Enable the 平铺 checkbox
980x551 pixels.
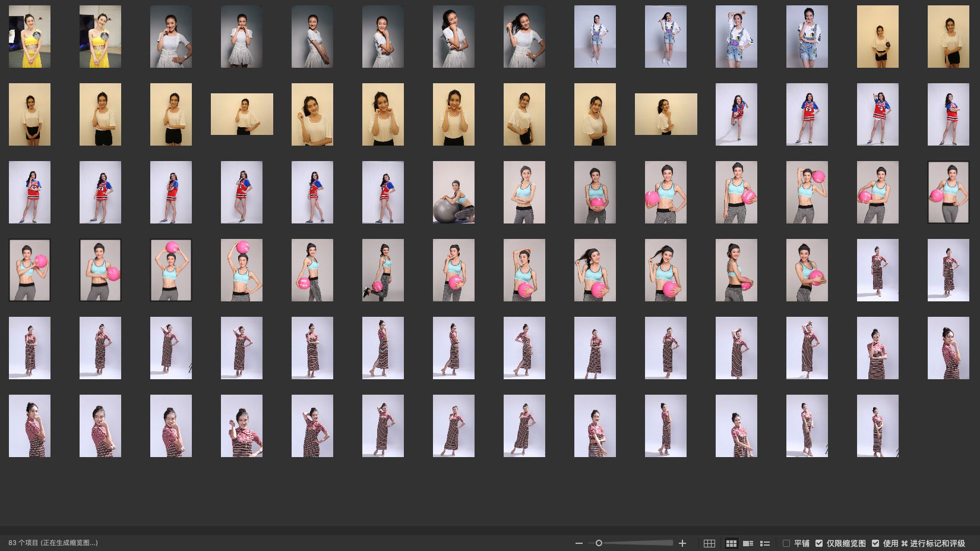(786, 543)
